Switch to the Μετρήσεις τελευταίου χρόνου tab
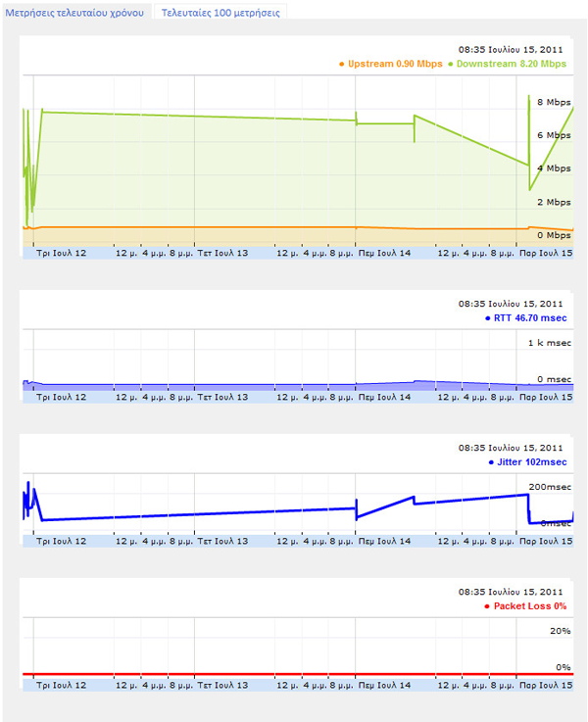588x722 pixels. [74, 13]
